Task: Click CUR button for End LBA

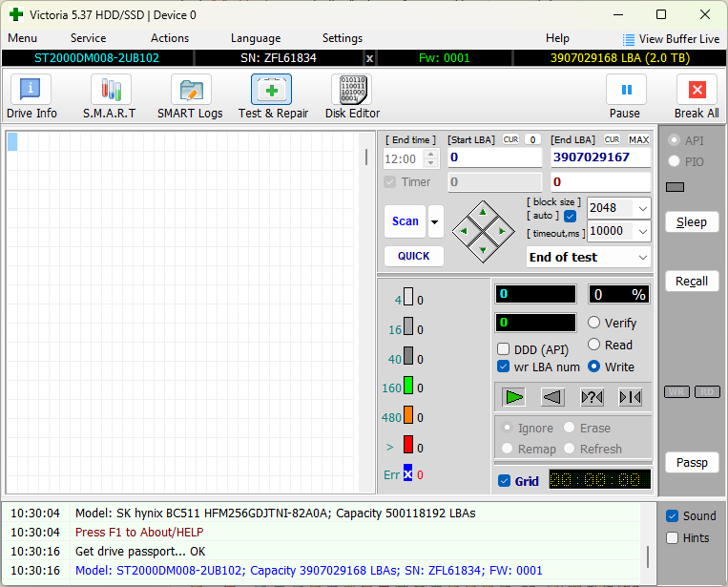Action: click(x=612, y=139)
